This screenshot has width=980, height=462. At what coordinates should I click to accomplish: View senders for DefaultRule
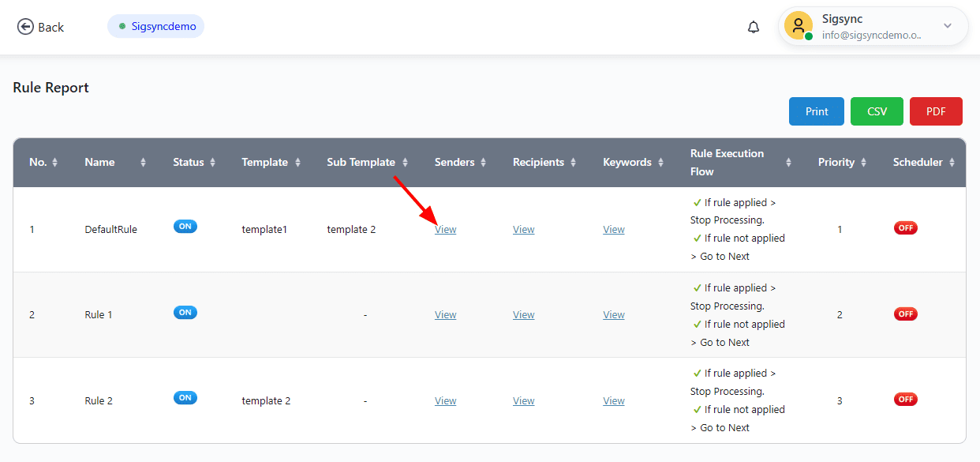445,230
